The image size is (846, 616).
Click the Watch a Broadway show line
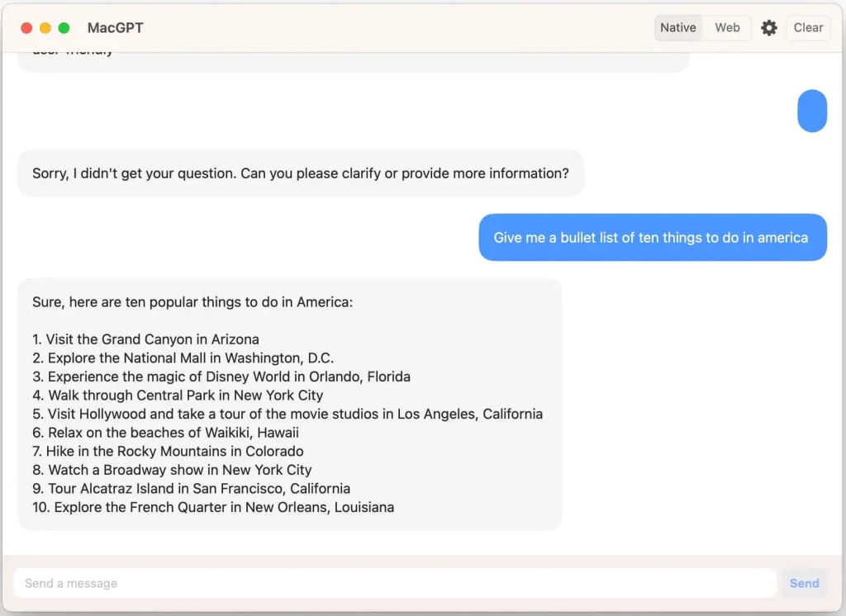click(x=173, y=470)
